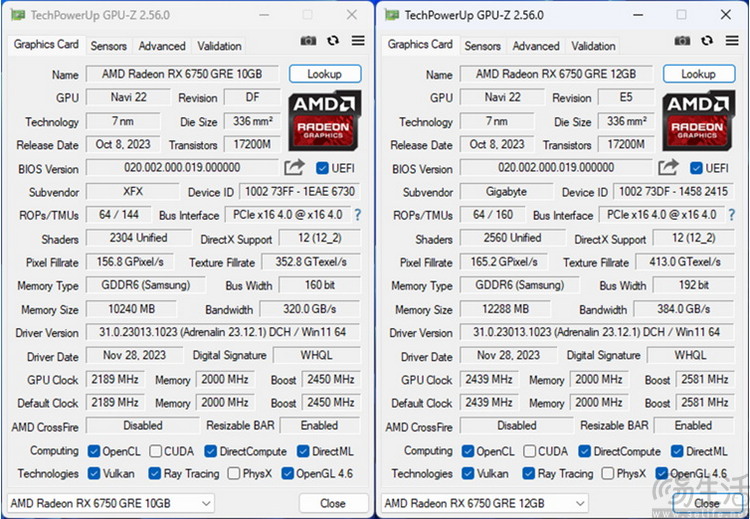This screenshot has height=519, width=750.
Task: Toggle OpenCL checkbox in 10GB window
Action: [x=94, y=451]
